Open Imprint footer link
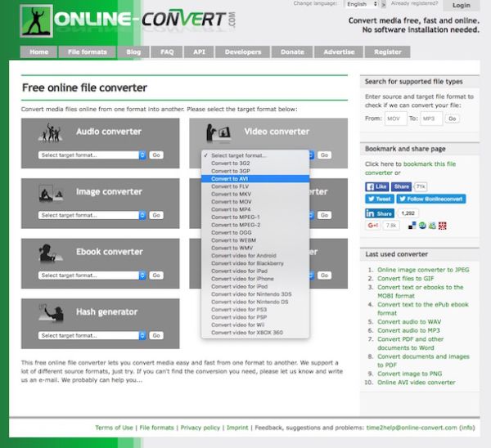This screenshot has height=448, width=491. (x=237, y=428)
